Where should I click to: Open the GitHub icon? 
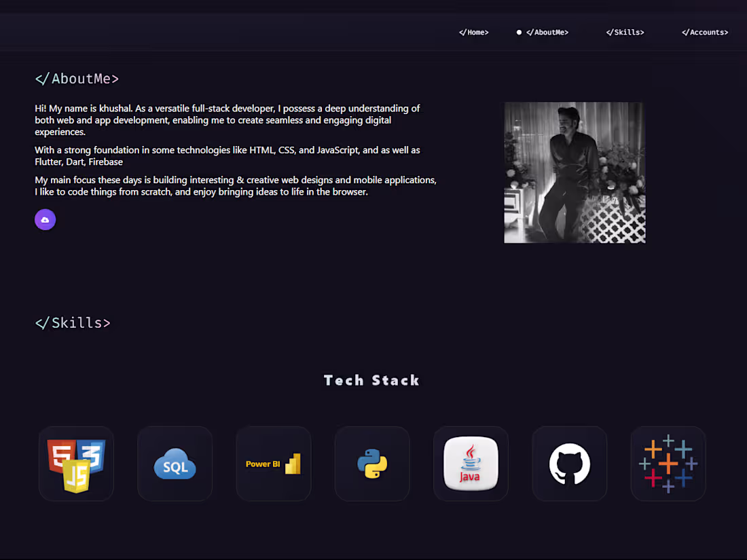569,464
